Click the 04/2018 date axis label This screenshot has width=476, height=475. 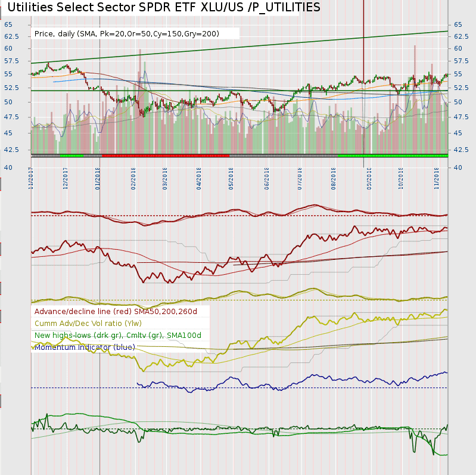pyautogui.click(x=199, y=179)
